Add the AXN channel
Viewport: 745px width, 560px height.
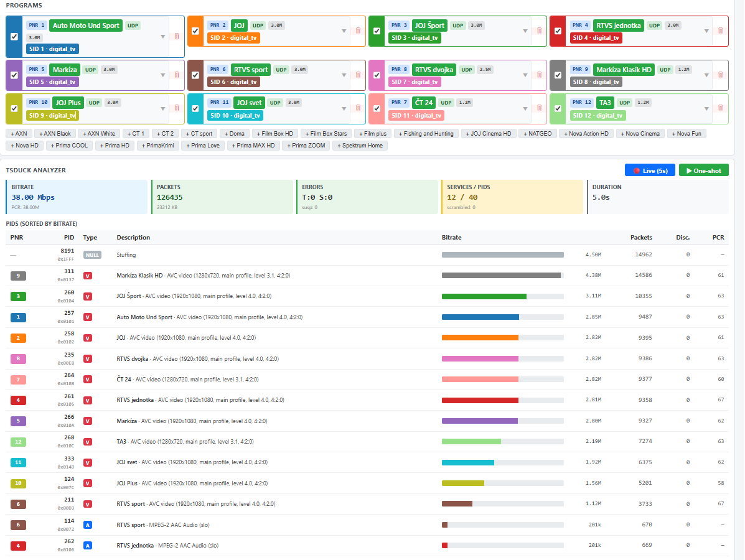click(x=19, y=134)
